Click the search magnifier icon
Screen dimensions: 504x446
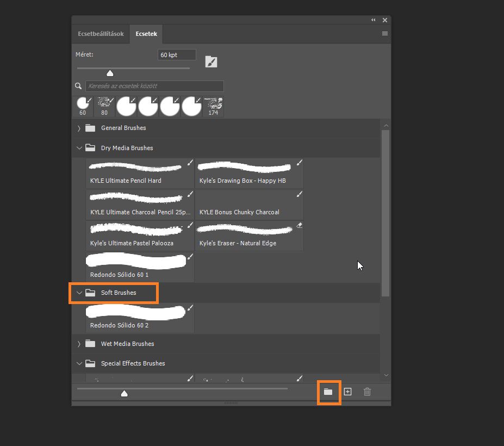(78, 86)
